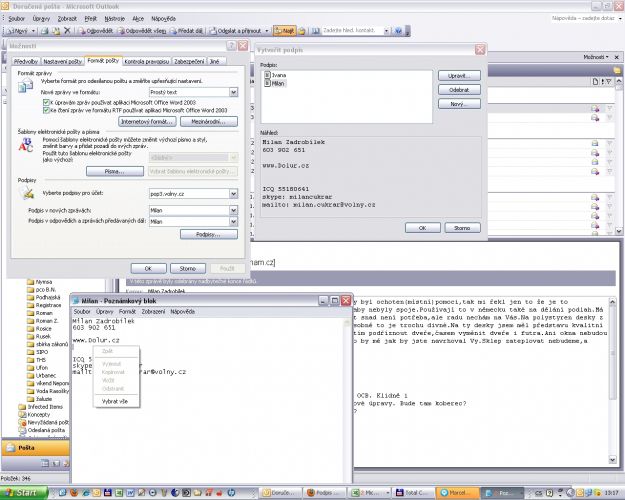This screenshot has height=500, width=625.
Task: Click the Pošta mail icon in navigation pane
Action: [10, 448]
